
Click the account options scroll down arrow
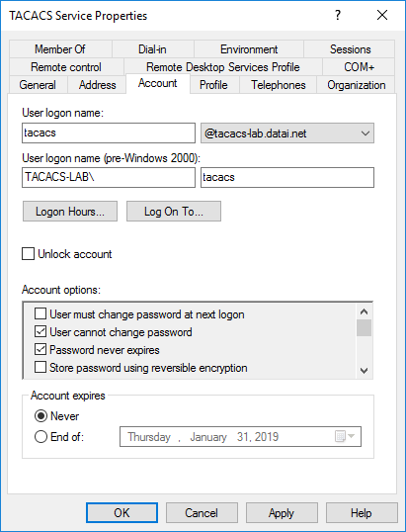(x=364, y=371)
